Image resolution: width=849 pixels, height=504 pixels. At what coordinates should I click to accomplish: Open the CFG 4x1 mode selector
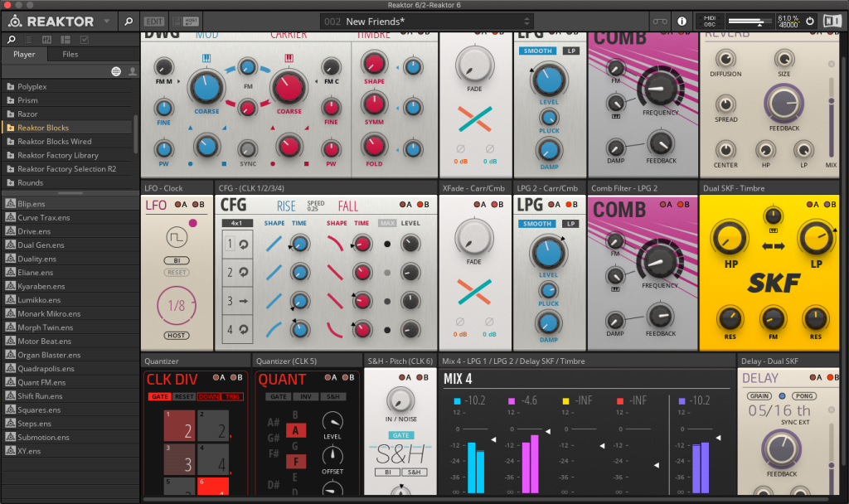(x=236, y=223)
